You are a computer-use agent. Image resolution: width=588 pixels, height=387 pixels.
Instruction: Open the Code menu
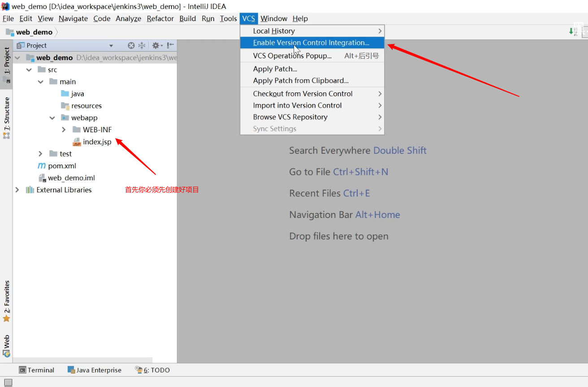102,18
